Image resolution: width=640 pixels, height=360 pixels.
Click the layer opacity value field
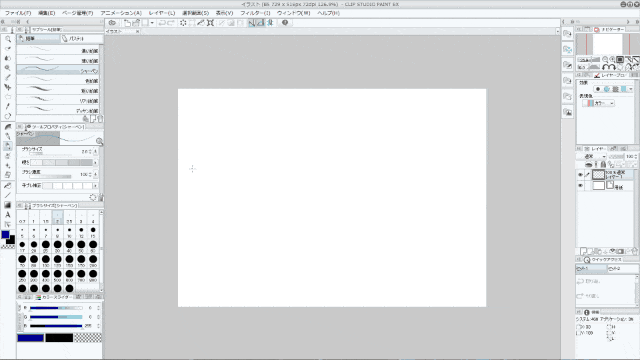coord(630,157)
